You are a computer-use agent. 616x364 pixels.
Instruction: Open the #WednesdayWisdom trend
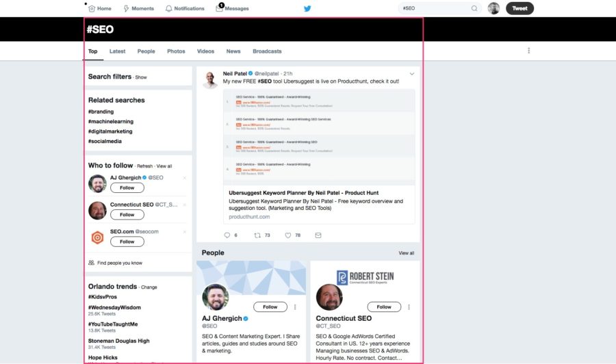[x=114, y=307]
